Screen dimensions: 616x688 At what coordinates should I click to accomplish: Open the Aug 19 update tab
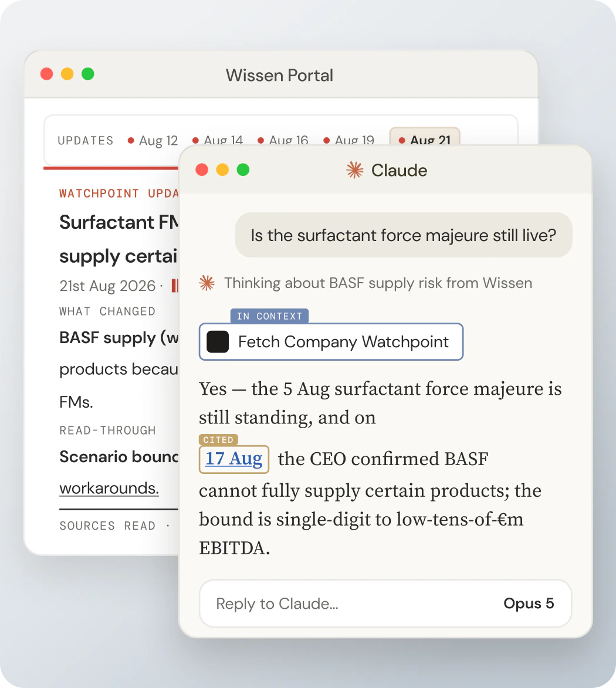349,140
